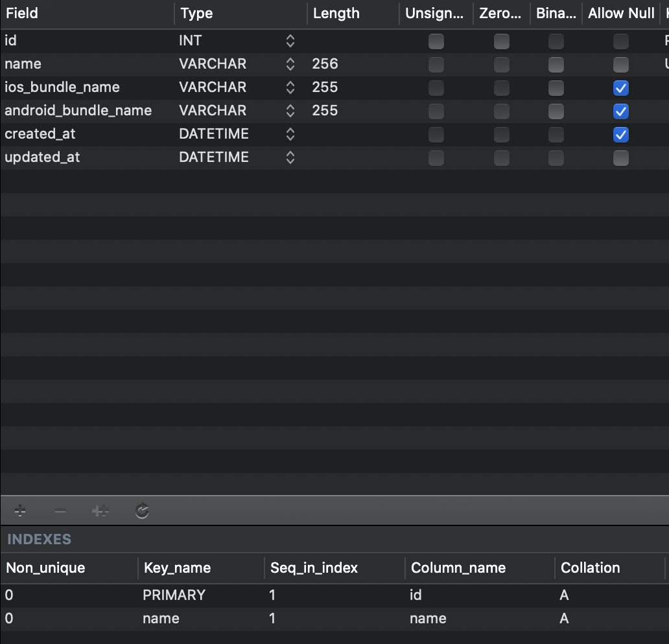Click the duplicate field icon
The image size is (669, 644).
point(100,511)
